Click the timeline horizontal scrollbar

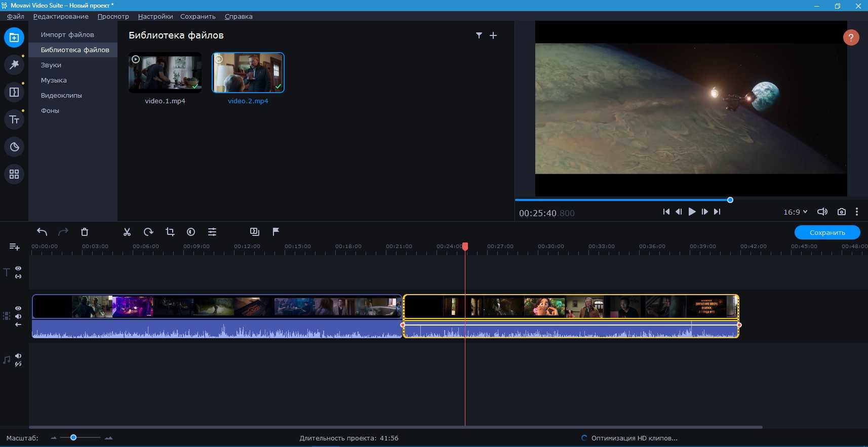coord(396,427)
